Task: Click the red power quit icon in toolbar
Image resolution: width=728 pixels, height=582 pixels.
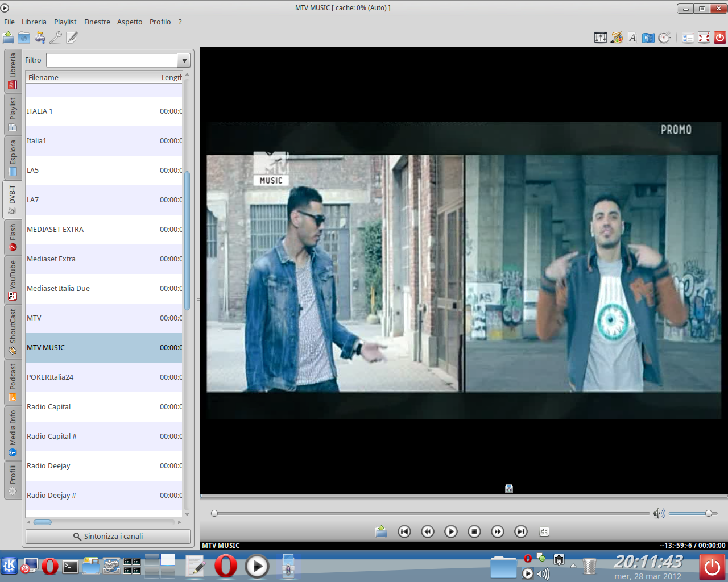Action: (x=720, y=38)
